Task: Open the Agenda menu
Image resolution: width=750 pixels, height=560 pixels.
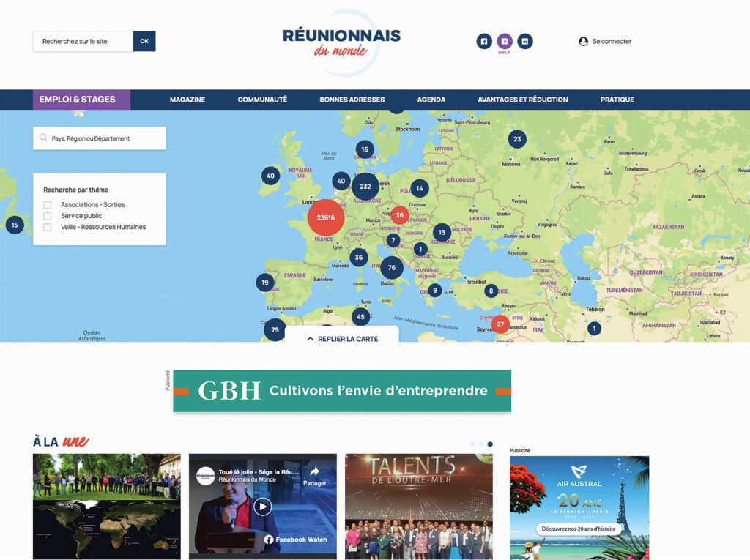Action: click(x=431, y=100)
